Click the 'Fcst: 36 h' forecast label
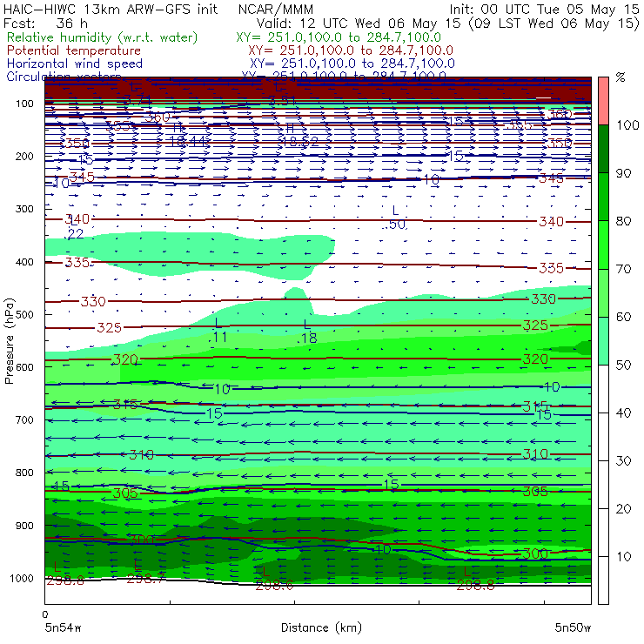 45,23
